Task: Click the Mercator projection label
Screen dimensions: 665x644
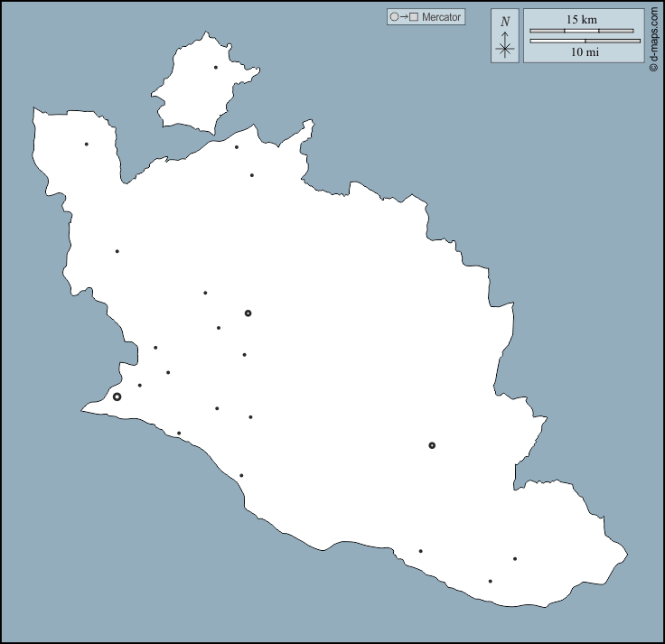Action: [x=441, y=17]
